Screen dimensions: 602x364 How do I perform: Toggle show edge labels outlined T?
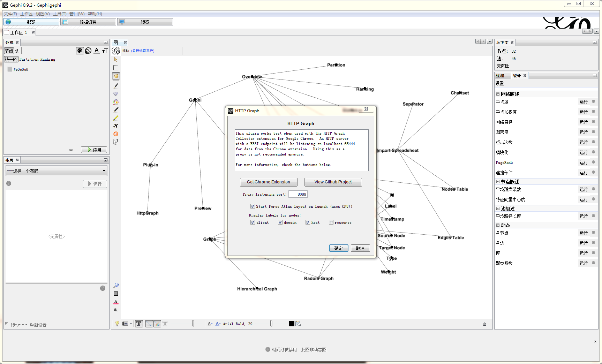165,324
